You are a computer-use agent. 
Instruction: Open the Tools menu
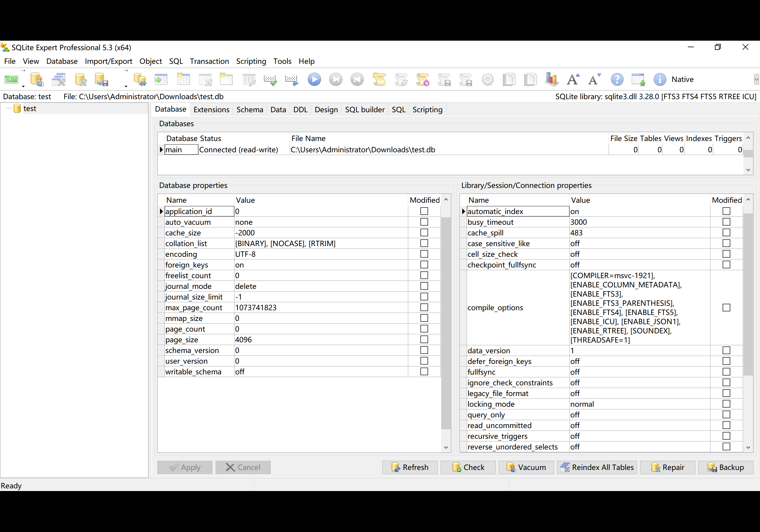(x=282, y=61)
